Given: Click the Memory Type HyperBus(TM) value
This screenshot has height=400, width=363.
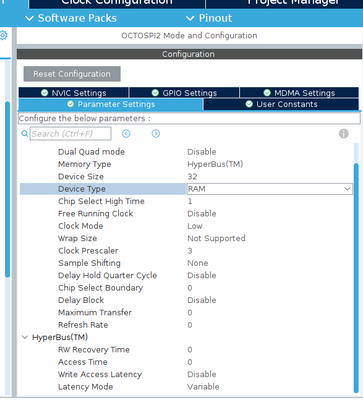Looking at the screenshot, I should click(215, 164).
